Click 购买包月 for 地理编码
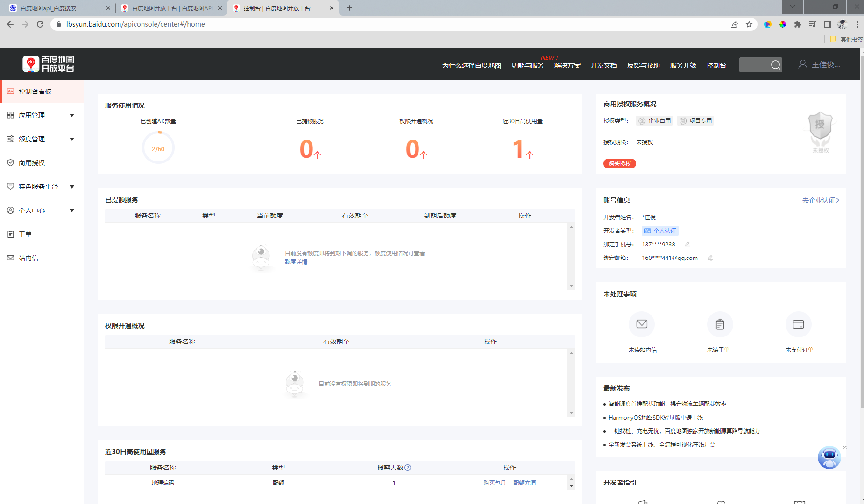 495,483
